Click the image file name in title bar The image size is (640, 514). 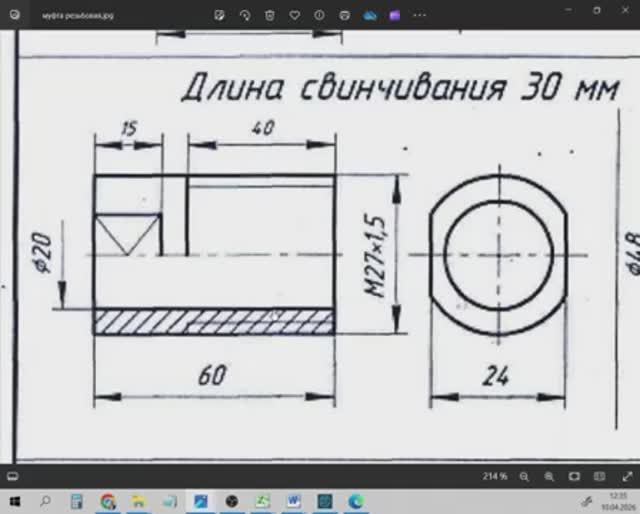coord(78,16)
